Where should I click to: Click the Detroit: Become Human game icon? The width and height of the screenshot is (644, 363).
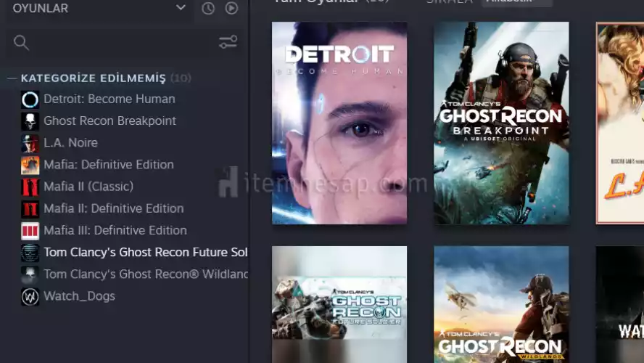(x=30, y=99)
